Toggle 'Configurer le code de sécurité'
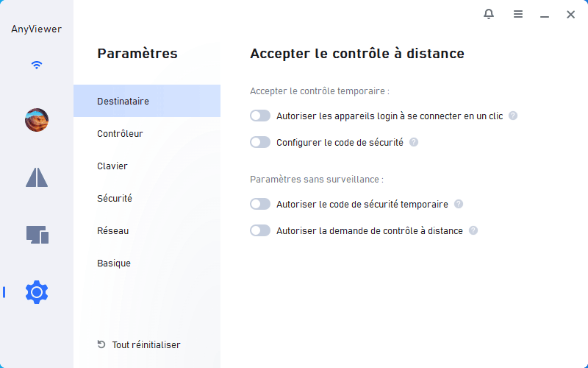Image resolution: width=588 pixels, height=368 pixels. pos(260,142)
